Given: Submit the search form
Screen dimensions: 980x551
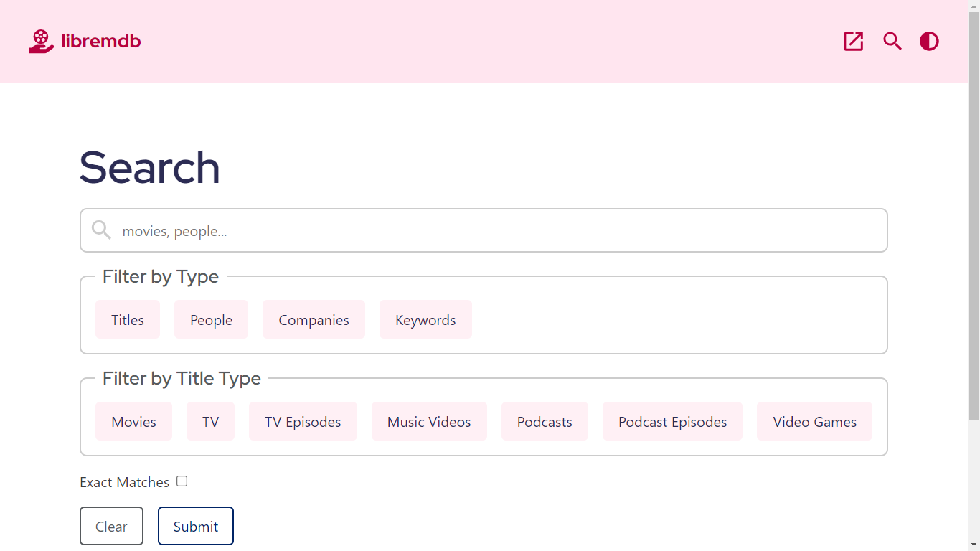Looking at the screenshot, I should pyautogui.click(x=196, y=527).
